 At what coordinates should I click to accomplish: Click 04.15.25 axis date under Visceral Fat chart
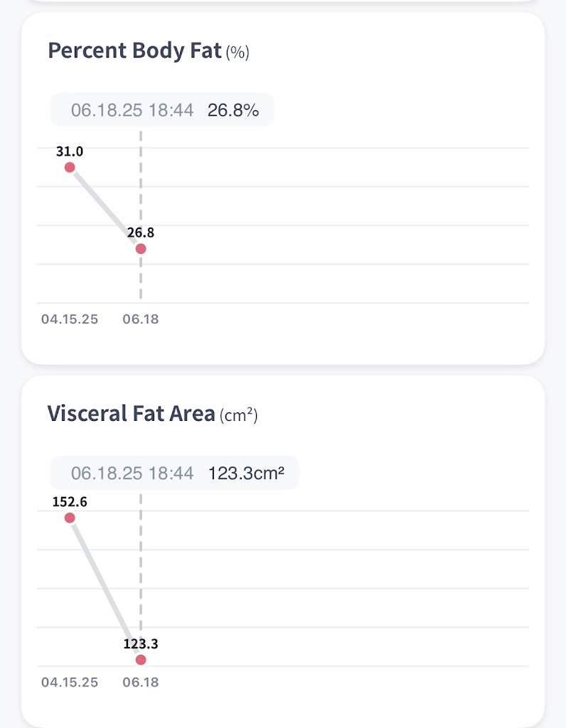pyautogui.click(x=70, y=682)
